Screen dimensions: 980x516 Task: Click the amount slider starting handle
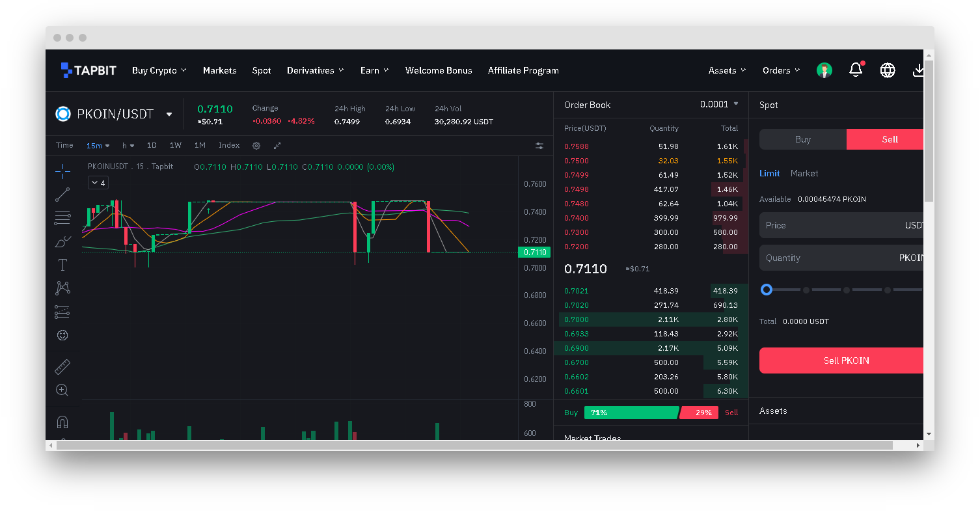click(x=767, y=290)
